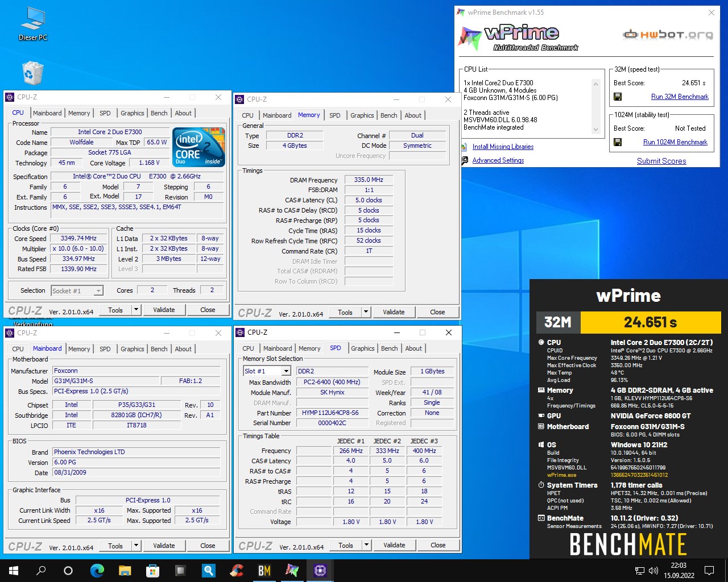Open About tab in Mainboard window
The image size is (728, 582).
[183, 349]
